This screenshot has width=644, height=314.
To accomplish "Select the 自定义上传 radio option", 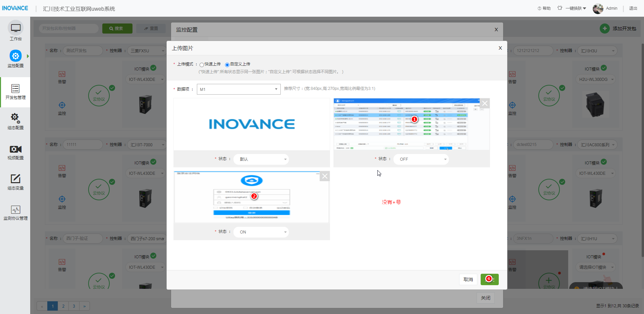I will coord(227,65).
